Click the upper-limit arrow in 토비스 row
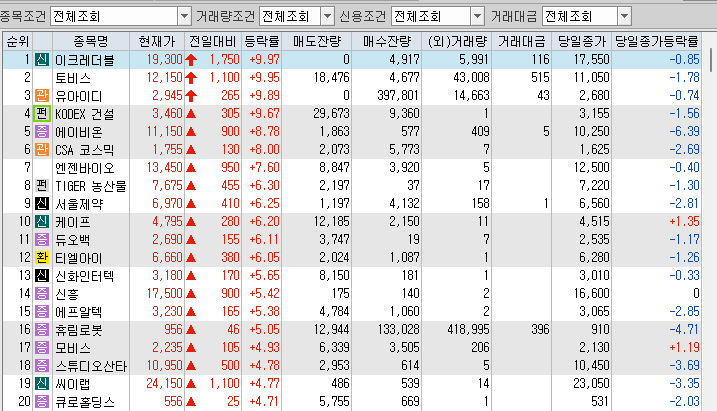717x411 pixels. pyautogui.click(x=191, y=78)
